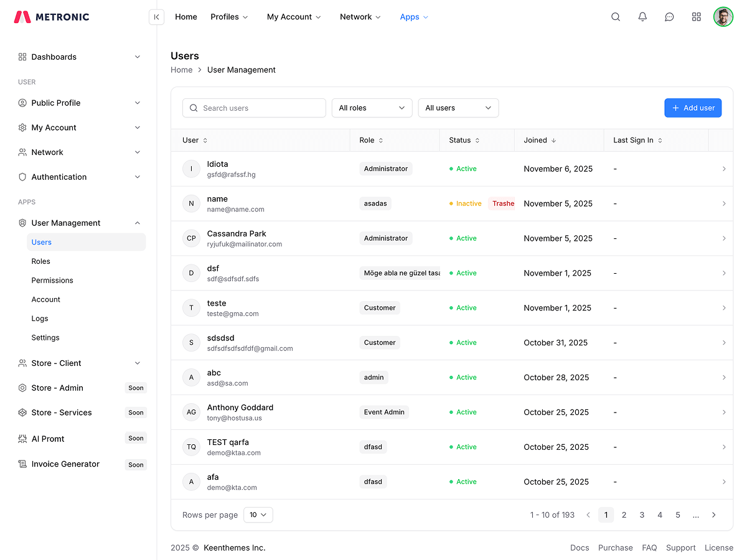
Task: Collapse sidebar using the toggle arrow icon
Action: tap(156, 17)
